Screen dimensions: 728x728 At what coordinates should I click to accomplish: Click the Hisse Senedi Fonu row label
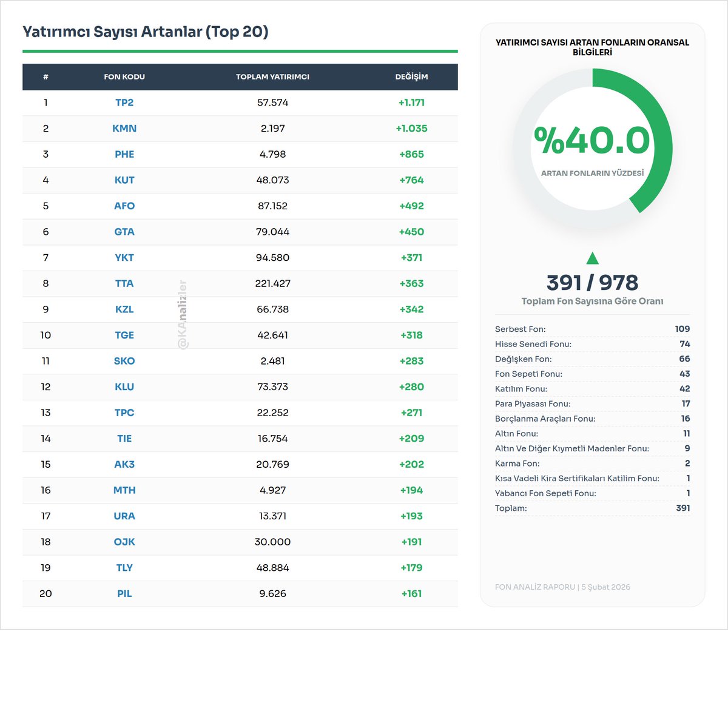pyautogui.click(x=533, y=344)
